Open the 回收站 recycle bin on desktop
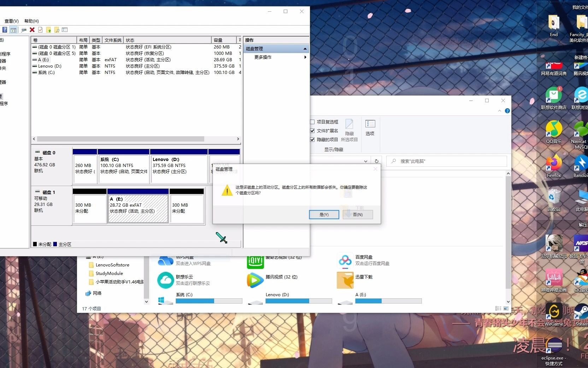588x368 pixels. pos(554,200)
